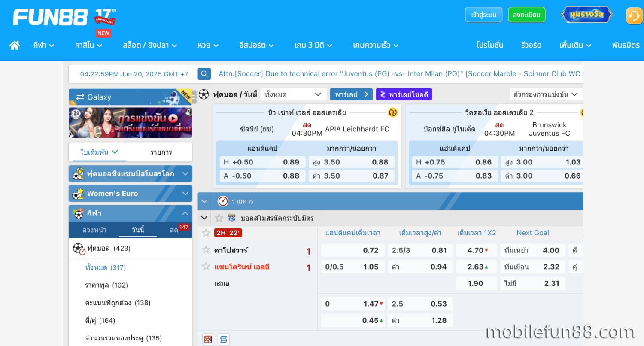Click the Women's Euro ball icon
Image resolution: width=644 pixels, height=346 pixels.
(78, 194)
